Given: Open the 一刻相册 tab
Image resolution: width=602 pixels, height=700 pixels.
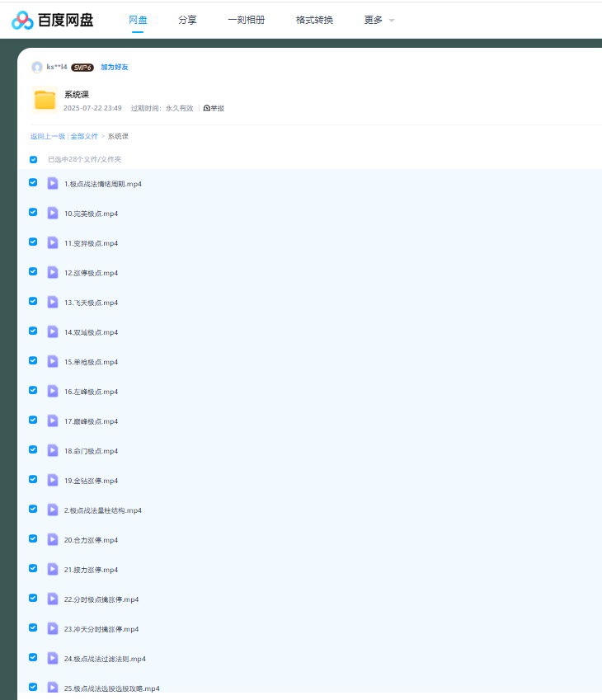Looking at the screenshot, I should [246, 20].
